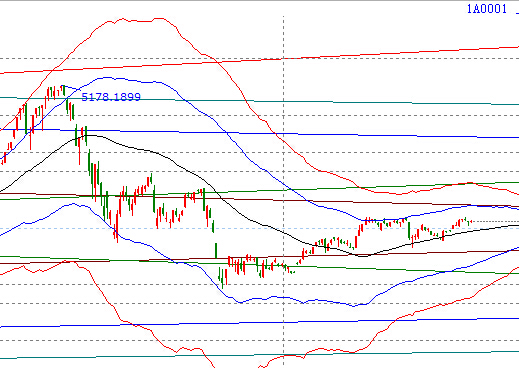
Task: Select the 5178.1899 peak price label
Action: coord(111,97)
